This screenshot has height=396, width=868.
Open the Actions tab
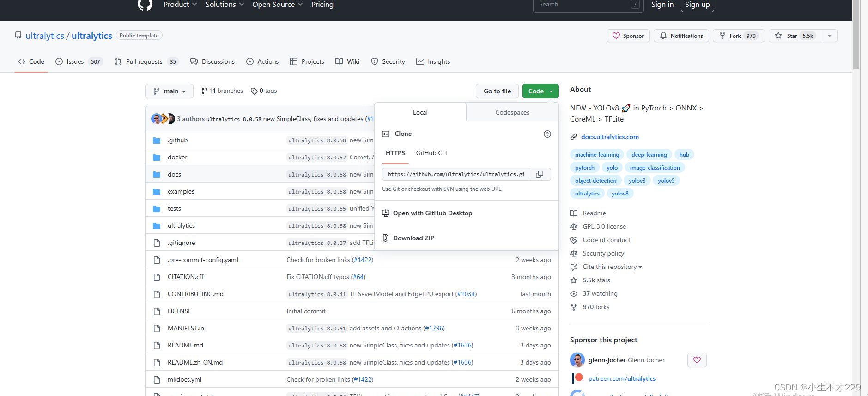pos(262,61)
